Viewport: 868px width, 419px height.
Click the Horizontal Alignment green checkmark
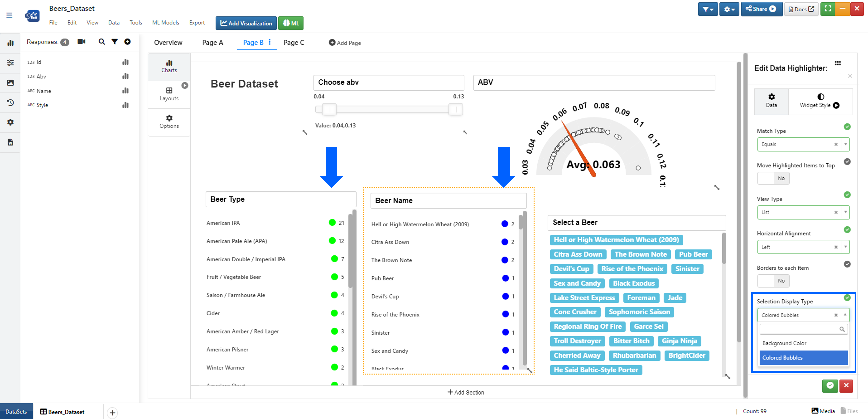pyautogui.click(x=847, y=230)
